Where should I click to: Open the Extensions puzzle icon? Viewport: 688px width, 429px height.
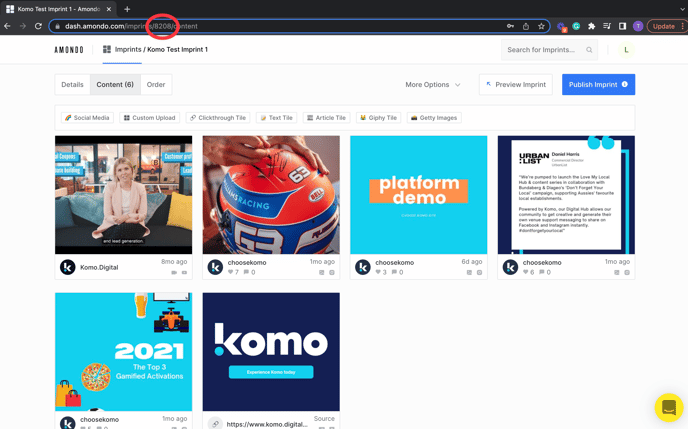pyautogui.click(x=591, y=26)
